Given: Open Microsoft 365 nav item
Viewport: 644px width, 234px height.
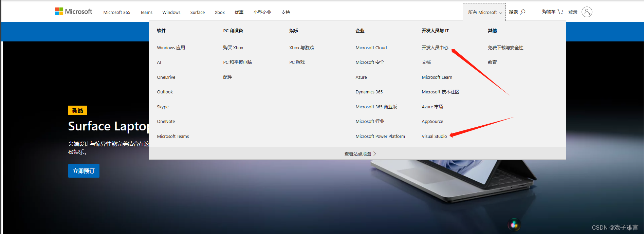Looking at the screenshot, I should (117, 12).
